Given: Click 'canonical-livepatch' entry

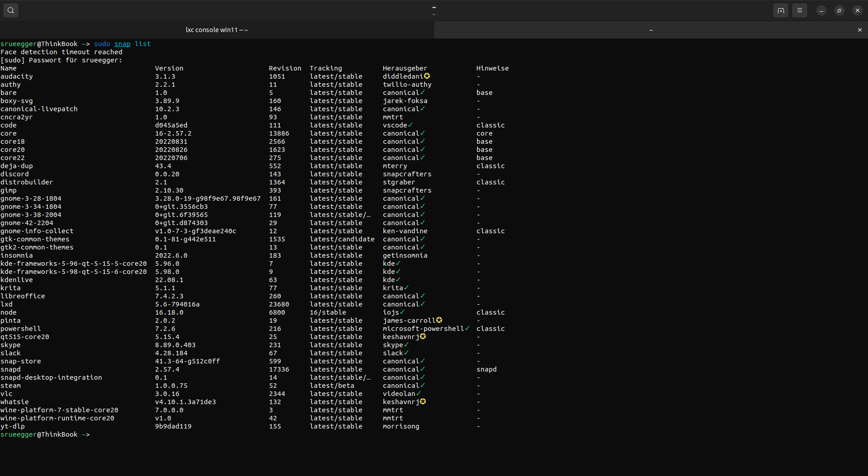Looking at the screenshot, I should [39, 109].
